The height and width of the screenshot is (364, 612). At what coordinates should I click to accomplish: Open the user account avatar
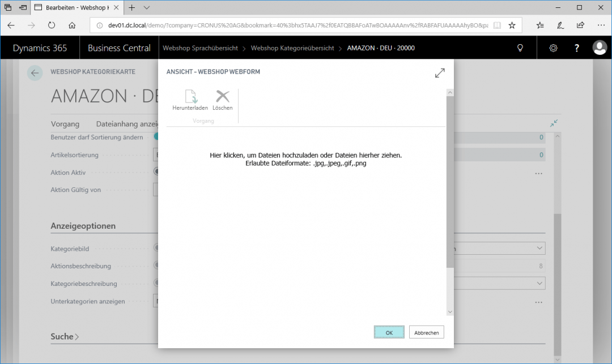(600, 48)
